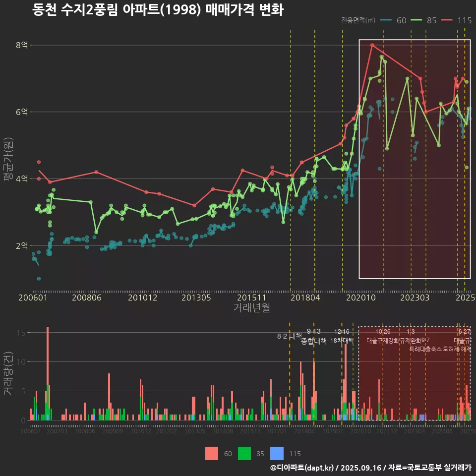Click the blue 115 legend swatch at bottom
This screenshot has width=476, height=476.
(277, 453)
